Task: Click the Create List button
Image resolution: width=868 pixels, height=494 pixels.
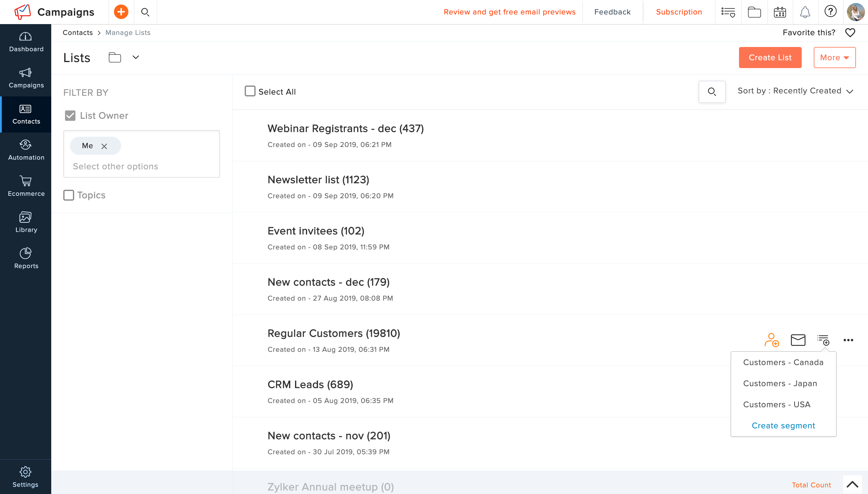Action: [x=770, y=58]
